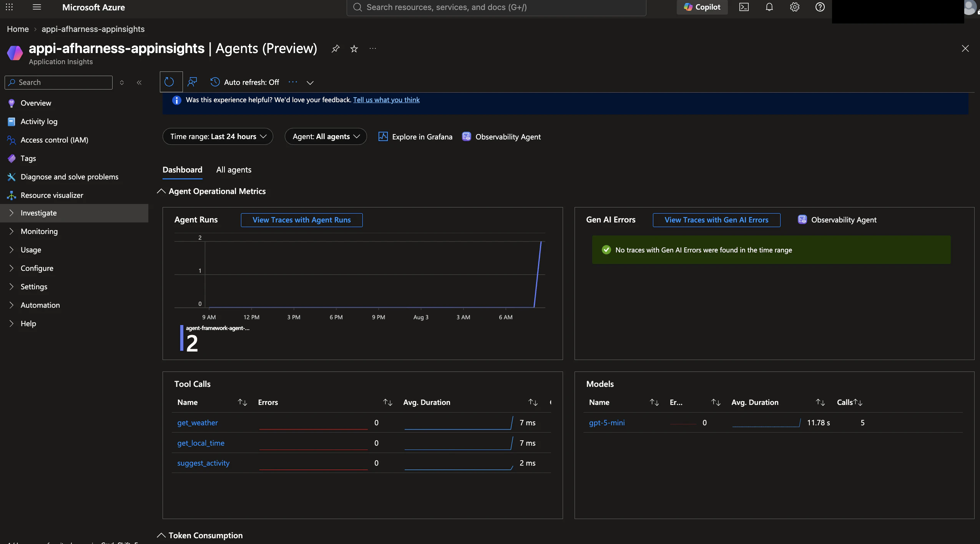Add Agents page to favorites star
This screenshot has width=980, height=544.
(x=354, y=49)
